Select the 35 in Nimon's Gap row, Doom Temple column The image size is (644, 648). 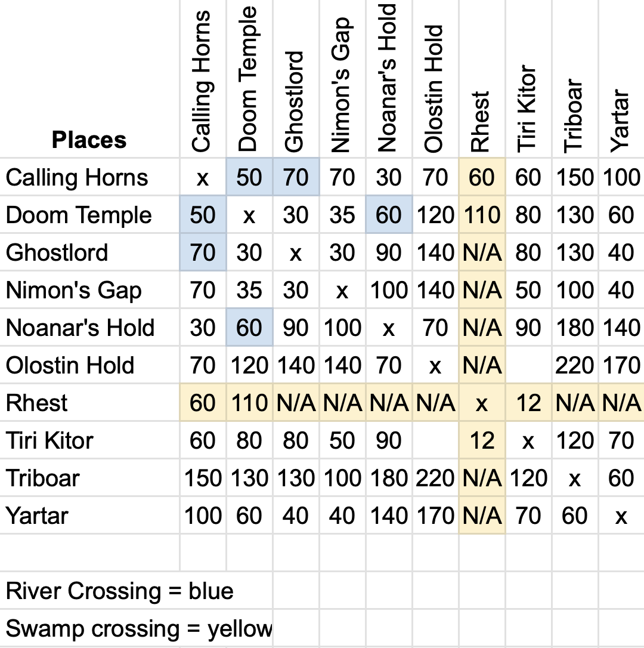point(249,290)
